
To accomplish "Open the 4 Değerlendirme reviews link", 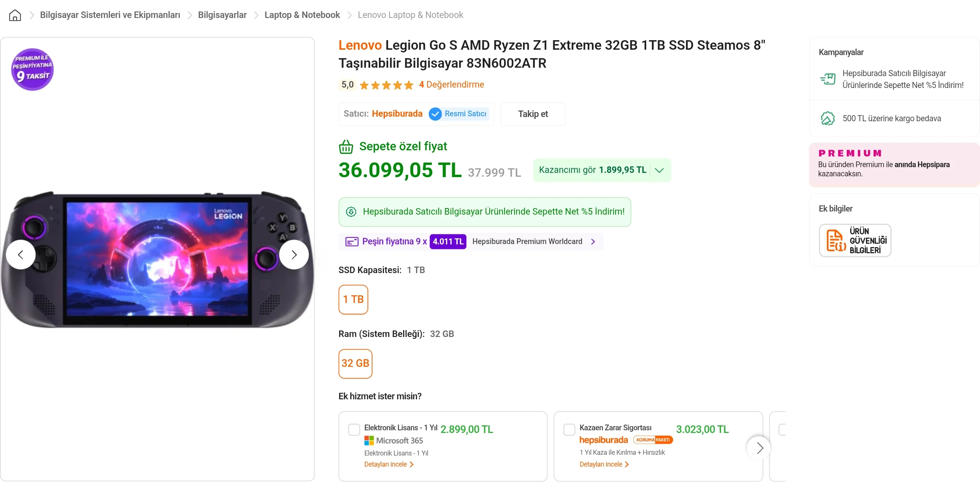I will click(x=451, y=85).
